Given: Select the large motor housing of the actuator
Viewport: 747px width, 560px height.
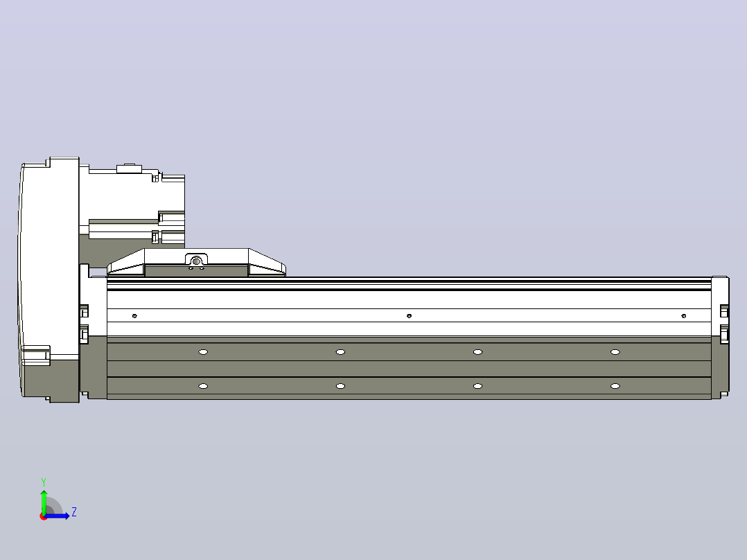Looking at the screenshot, I should 50,280.
